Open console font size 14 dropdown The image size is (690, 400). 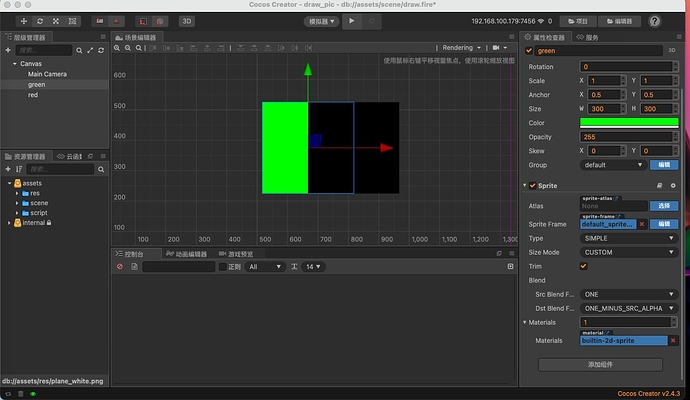tap(313, 267)
